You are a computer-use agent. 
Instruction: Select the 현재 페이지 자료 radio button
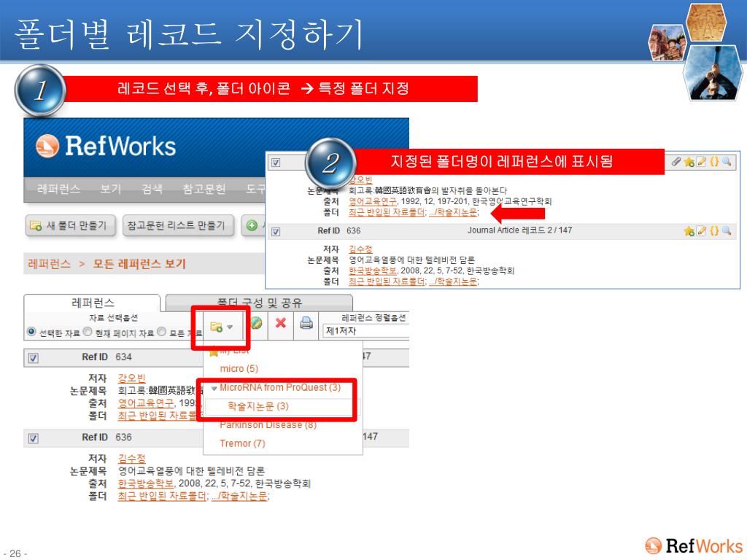tap(88, 332)
